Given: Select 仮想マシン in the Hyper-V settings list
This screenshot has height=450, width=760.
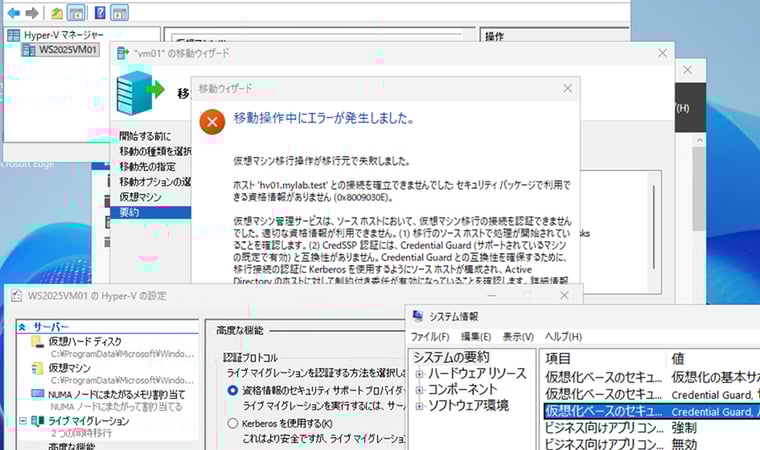Looking at the screenshot, I should point(69,368).
